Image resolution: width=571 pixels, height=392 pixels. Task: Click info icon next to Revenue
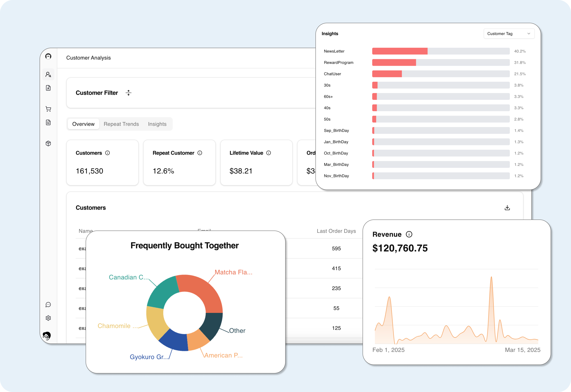[409, 234]
